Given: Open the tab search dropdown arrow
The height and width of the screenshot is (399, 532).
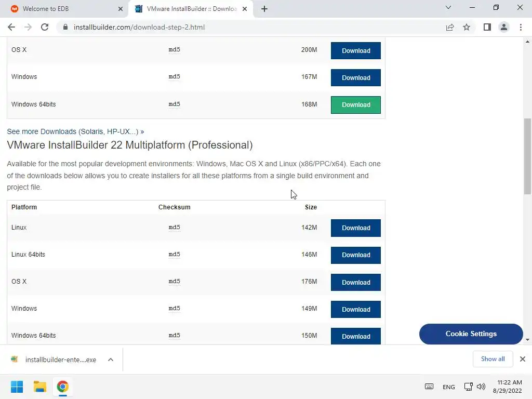Looking at the screenshot, I should (448, 7).
